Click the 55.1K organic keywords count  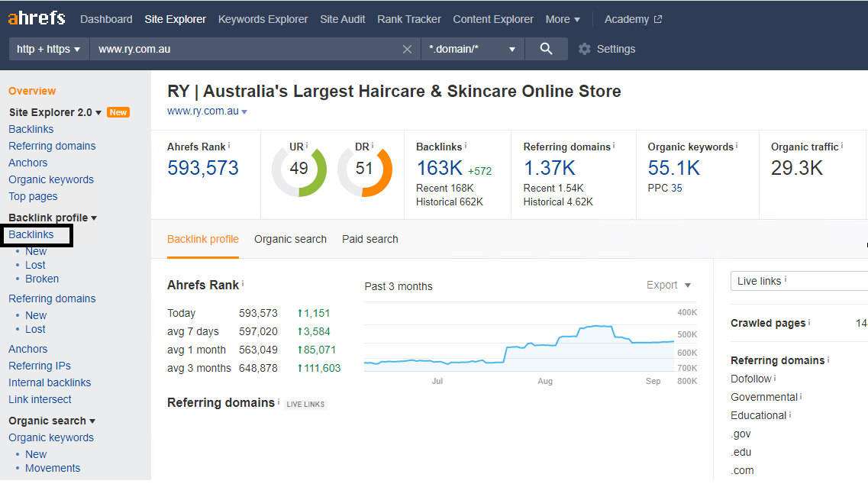coord(673,168)
